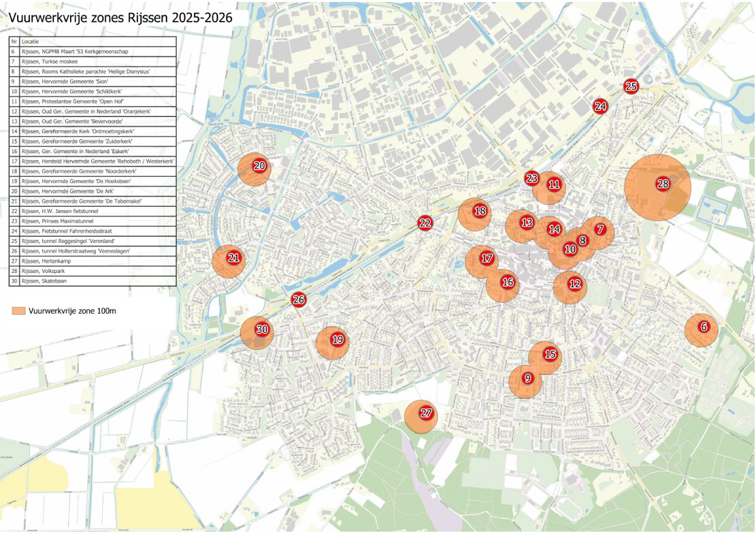
Task: Click the 'Vuurwerkvrije zones Rijssen 2025-2026' title
Action: (x=120, y=18)
